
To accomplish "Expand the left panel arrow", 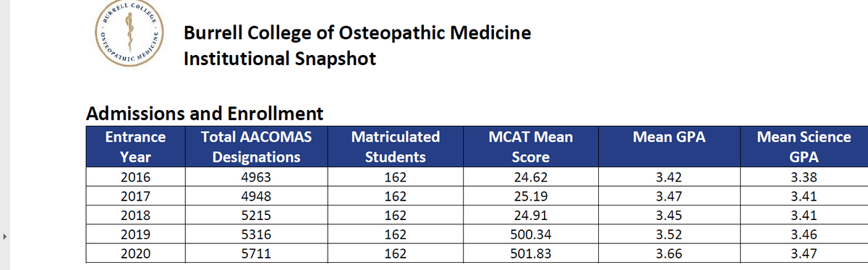I will click(5, 235).
